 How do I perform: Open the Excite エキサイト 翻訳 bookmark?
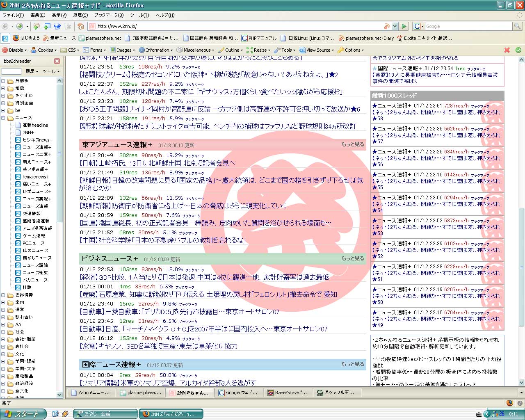click(425, 38)
